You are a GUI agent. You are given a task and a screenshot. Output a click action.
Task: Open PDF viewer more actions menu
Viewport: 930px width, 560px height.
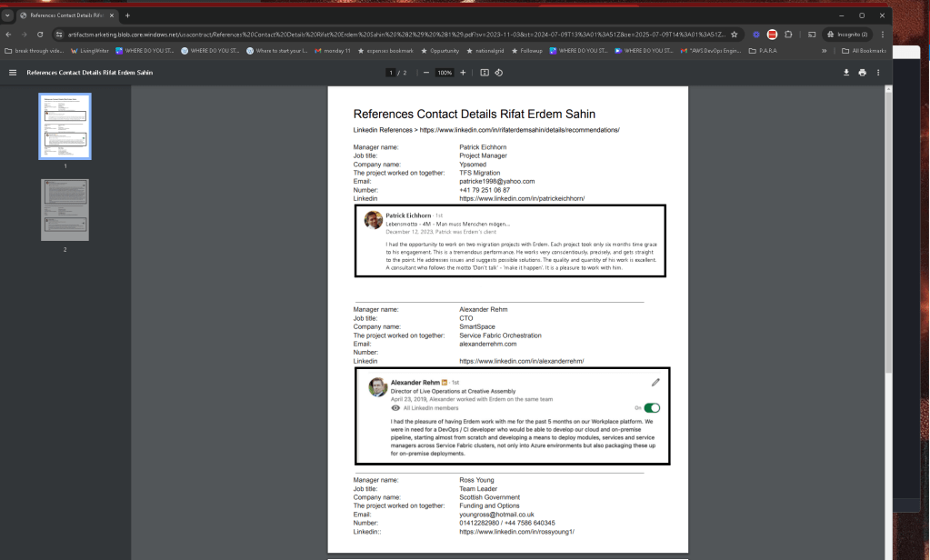click(x=878, y=73)
